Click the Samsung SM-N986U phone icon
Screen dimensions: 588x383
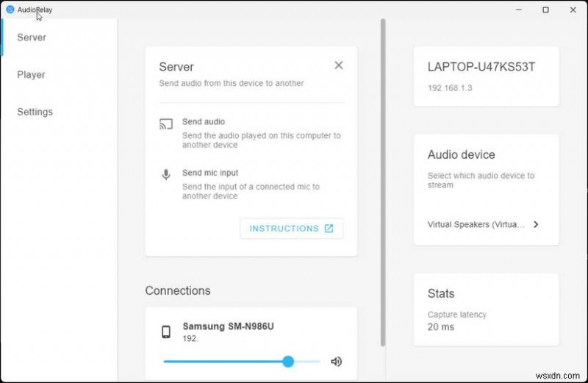click(166, 332)
